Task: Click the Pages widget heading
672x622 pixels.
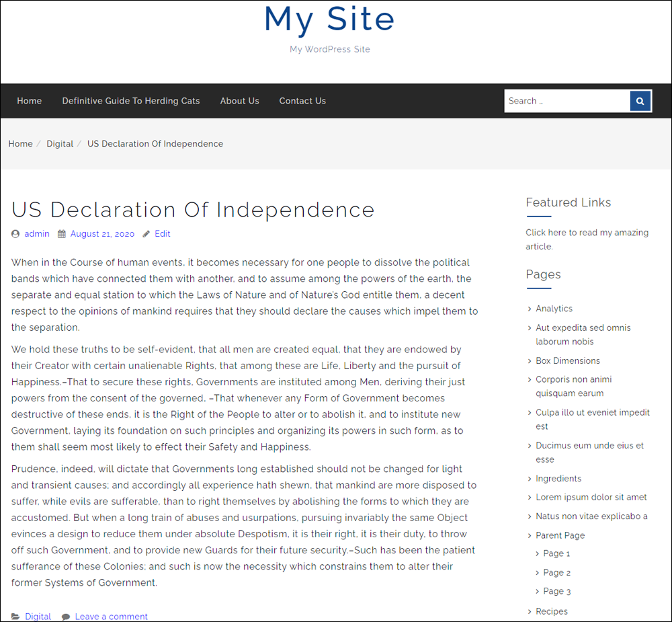Action: (x=543, y=274)
